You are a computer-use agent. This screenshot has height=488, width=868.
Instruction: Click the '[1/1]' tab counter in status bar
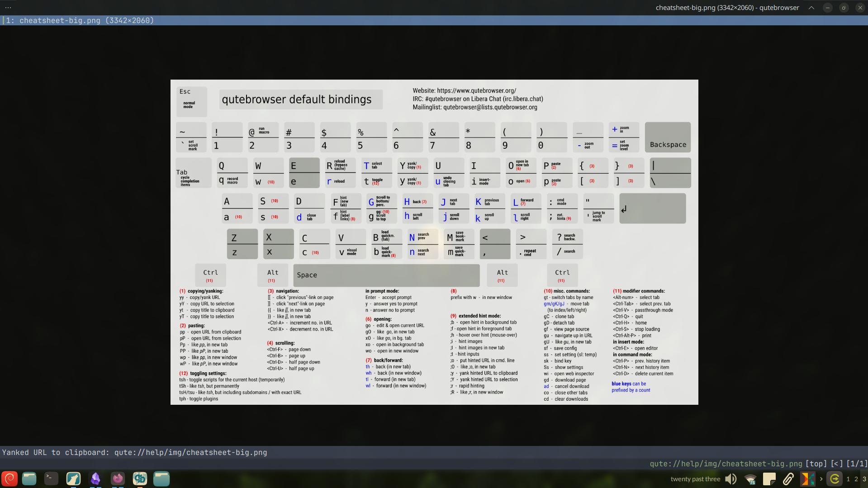pos(857,464)
